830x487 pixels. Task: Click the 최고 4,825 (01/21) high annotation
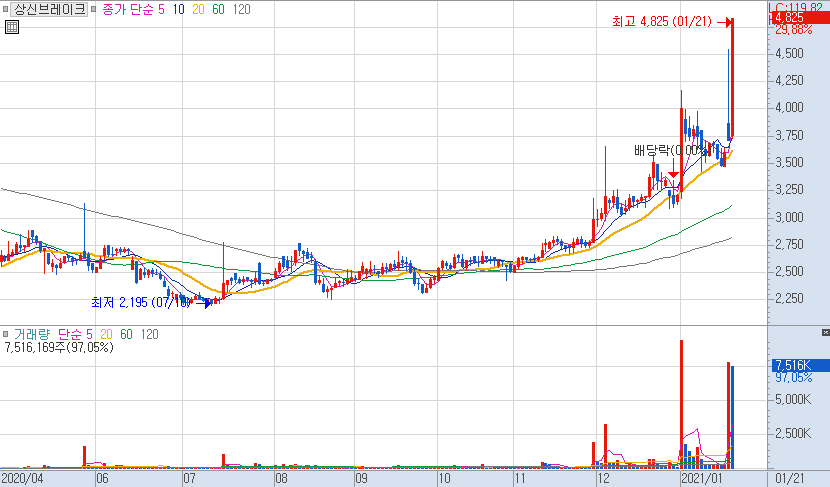pyautogui.click(x=662, y=22)
